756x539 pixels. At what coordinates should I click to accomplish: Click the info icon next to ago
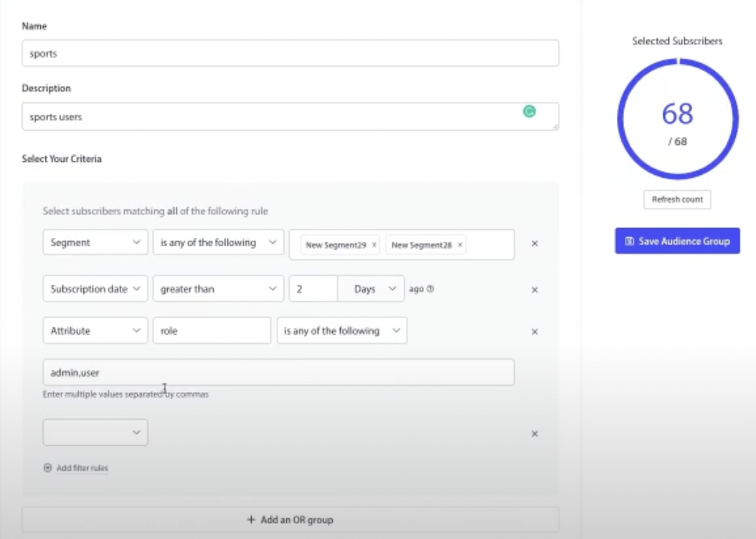point(430,289)
